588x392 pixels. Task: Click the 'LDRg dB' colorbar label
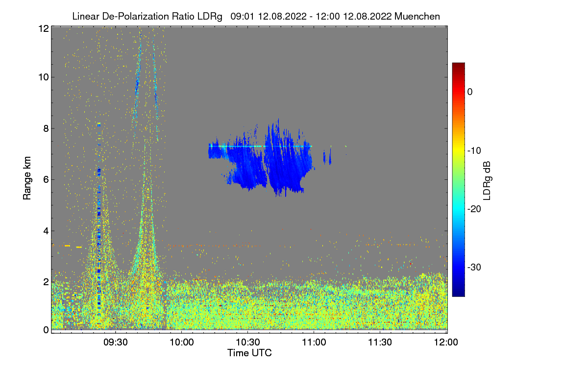click(x=487, y=180)
